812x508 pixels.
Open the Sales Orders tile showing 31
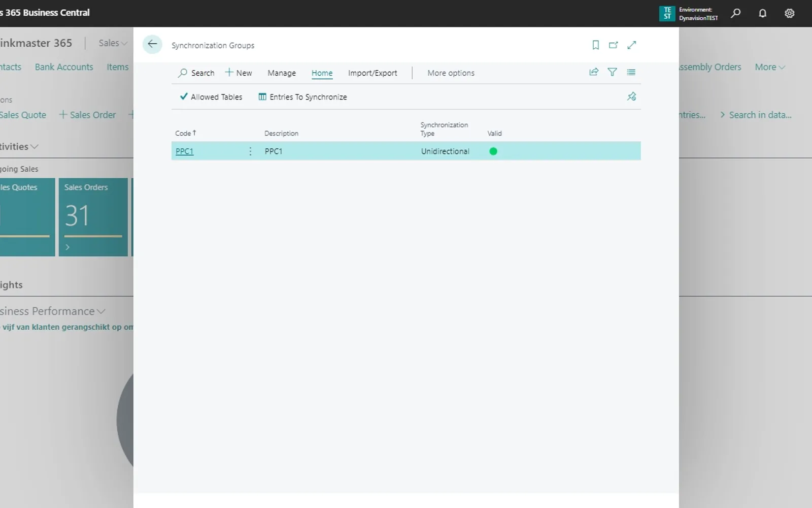click(x=93, y=217)
